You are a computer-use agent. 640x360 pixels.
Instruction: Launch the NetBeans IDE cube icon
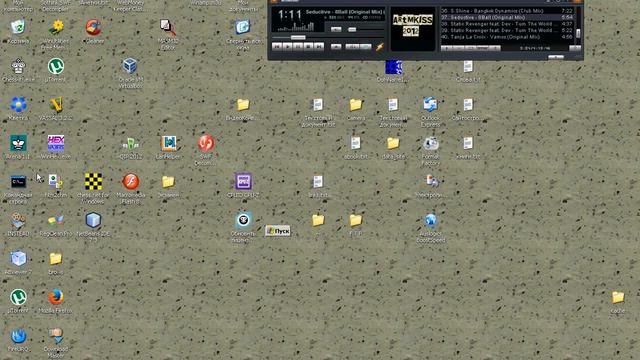point(93,220)
